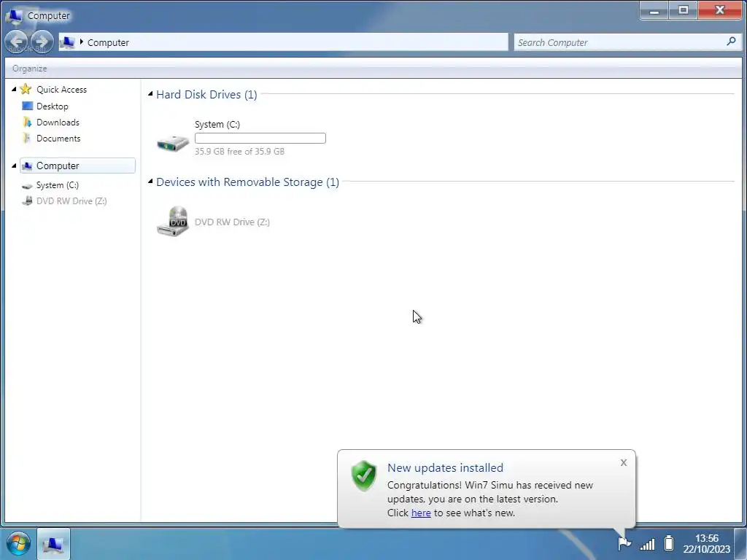This screenshot has height=560, width=747.
Task: Click the DVD RW Drive (Z:) name in main pane
Action: coord(232,222)
